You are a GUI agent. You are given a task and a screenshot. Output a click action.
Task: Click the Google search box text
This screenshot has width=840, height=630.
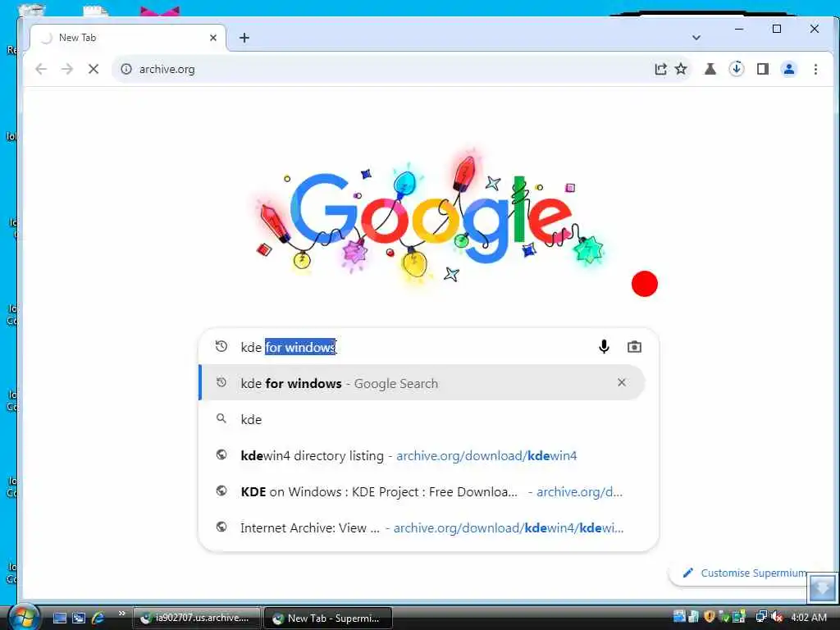coord(288,347)
